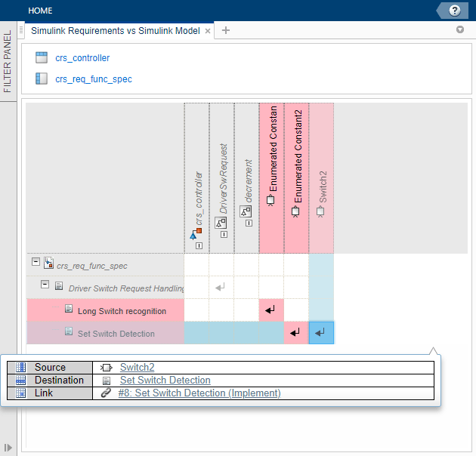Click the Destination grid icon in tooltip
Screen dimensions: 476x456
[x=20, y=381]
